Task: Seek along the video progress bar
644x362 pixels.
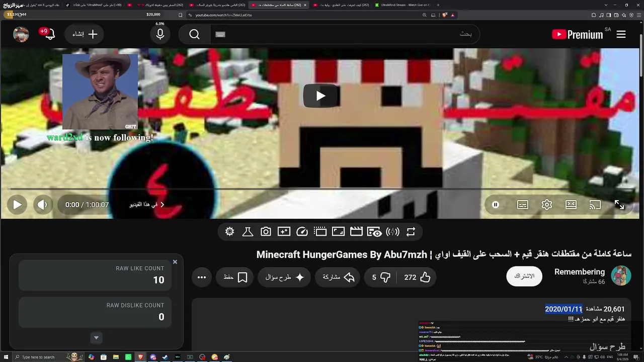Action: 320,189
